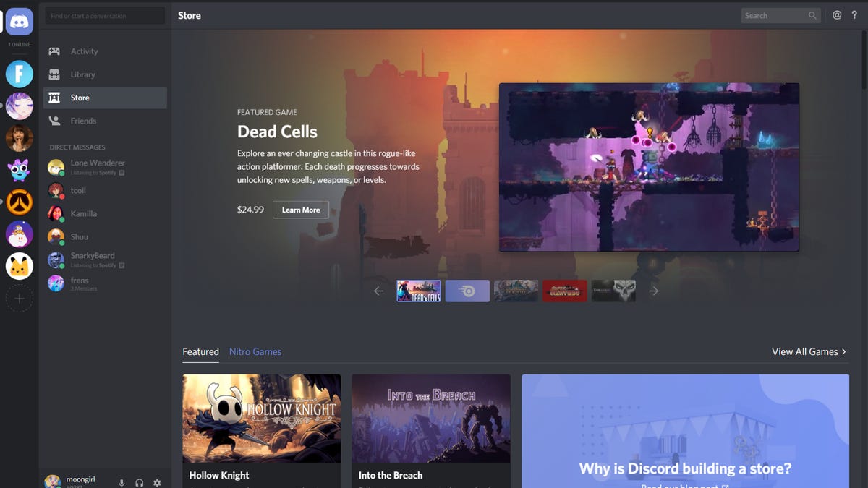This screenshot has width=868, height=488.
Task: Click the Discord home icon top-left
Action: 19,22
